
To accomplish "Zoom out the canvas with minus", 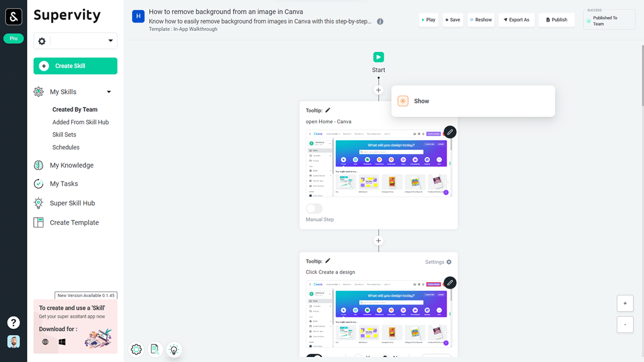I will [625, 324].
